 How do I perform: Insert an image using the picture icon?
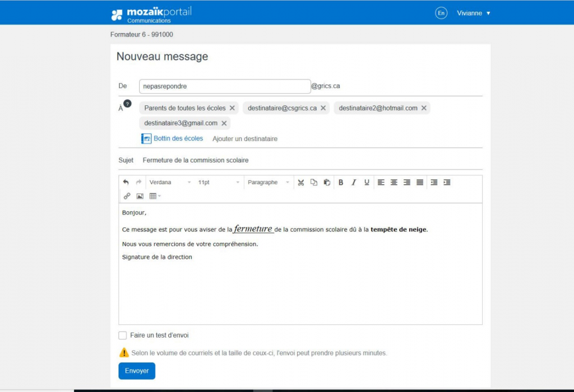[x=140, y=196]
